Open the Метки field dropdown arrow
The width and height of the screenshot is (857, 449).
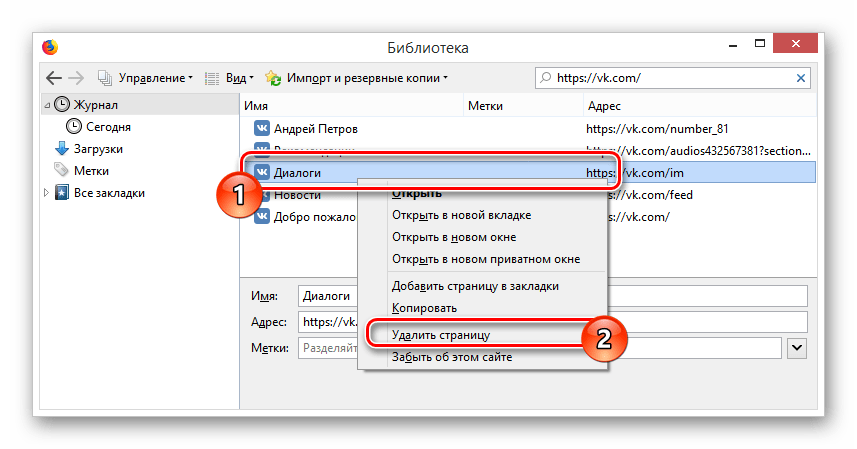tap(797, 347)
